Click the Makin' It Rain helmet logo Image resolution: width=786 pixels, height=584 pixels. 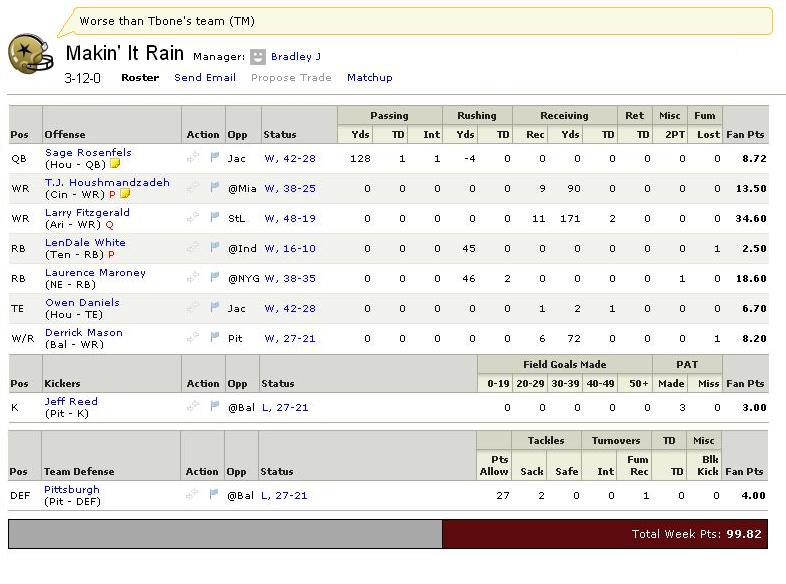point(31,54)
